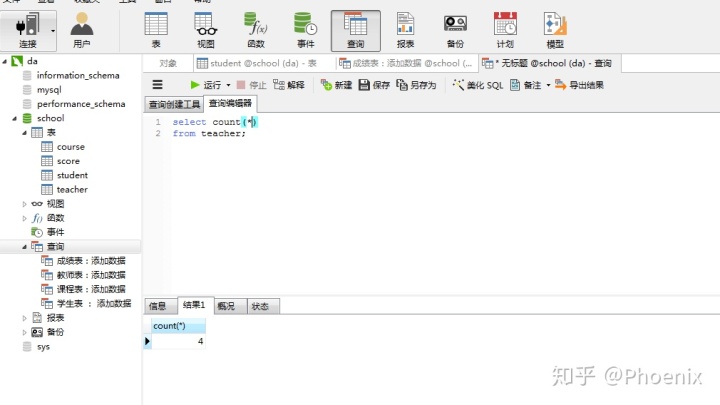The width and height of the screenshot is (720, 405).
Task: Select the da connection in the tree
Action: click(32, 61)
